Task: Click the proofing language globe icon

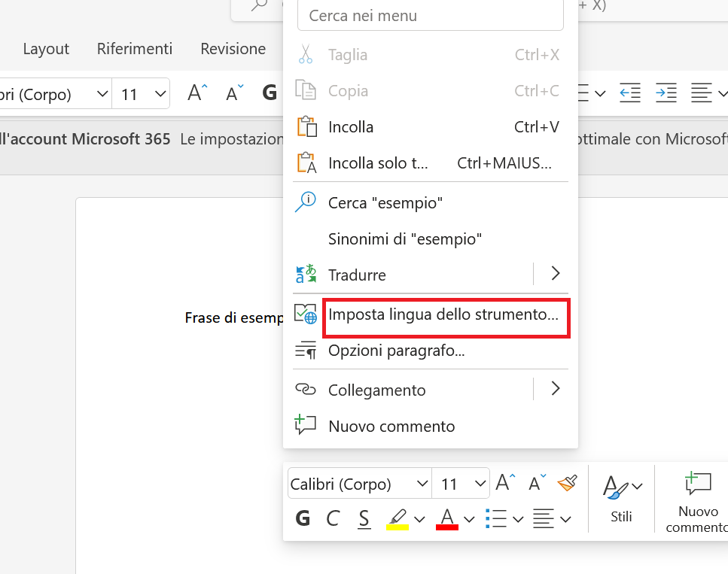Action: [x=306, y=314]
